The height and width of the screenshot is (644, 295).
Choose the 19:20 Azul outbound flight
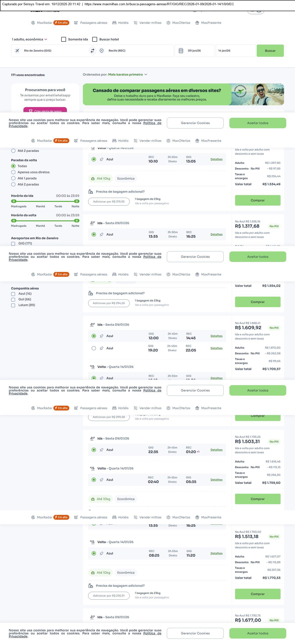tap(94, 348)
